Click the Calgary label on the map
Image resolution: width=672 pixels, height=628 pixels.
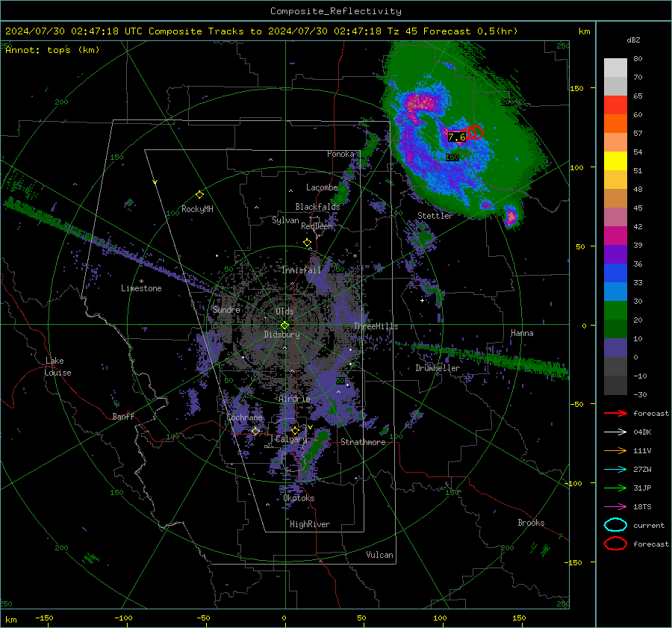click(291, 439)
